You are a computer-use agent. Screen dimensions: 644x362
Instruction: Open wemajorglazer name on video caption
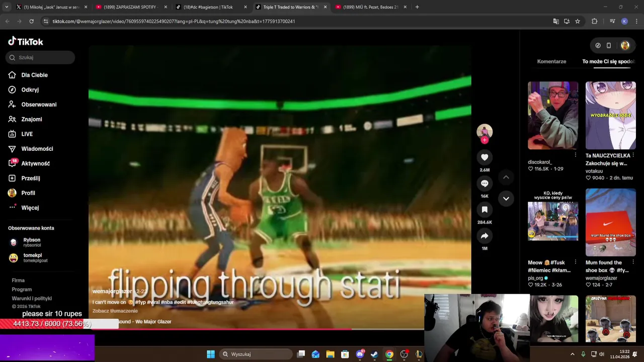coord(112,291)
